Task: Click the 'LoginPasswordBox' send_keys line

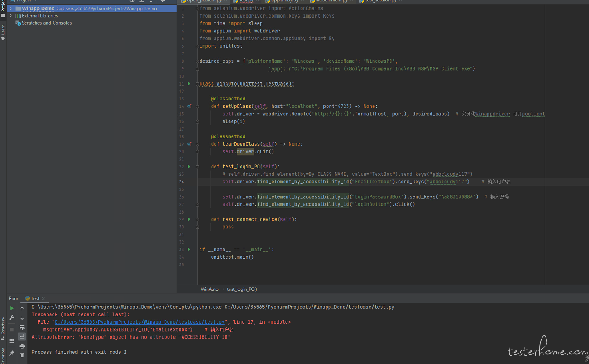Action: tap(350, 197)
